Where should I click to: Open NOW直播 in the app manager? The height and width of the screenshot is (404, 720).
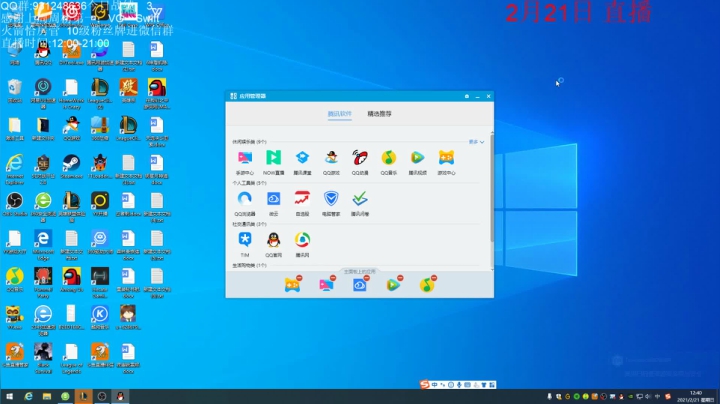point(273,158)
